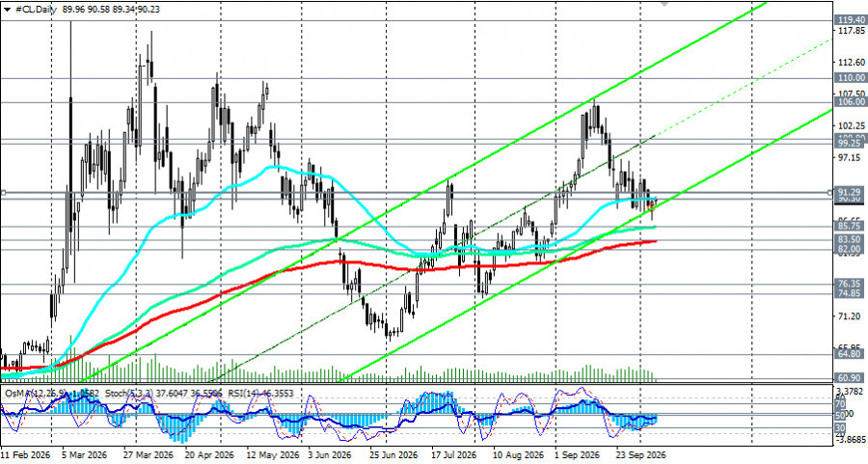This screenshot has width=868, height=464.
Task: Click the 3.3782 indicator scale value
Action: pyautogui.click(x=852, y=393)
